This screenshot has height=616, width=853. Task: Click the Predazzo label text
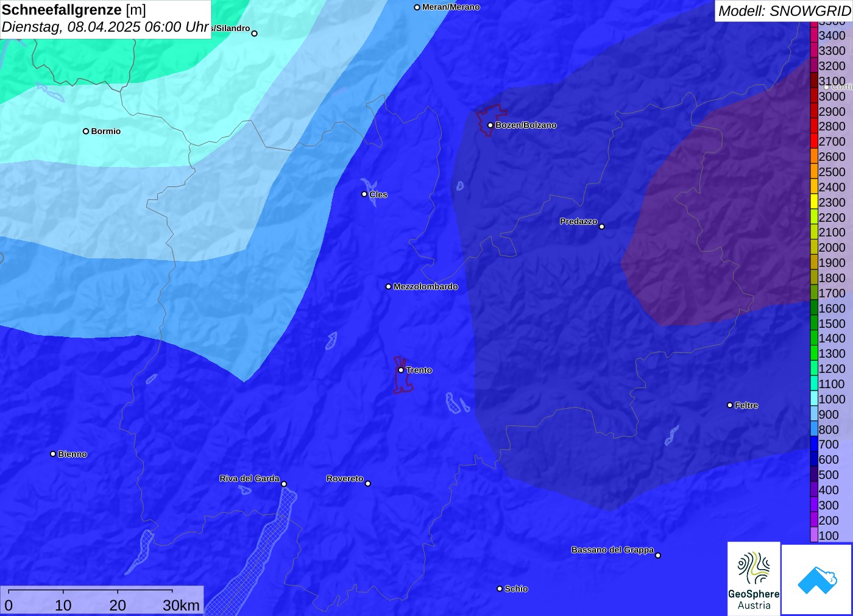579,221
